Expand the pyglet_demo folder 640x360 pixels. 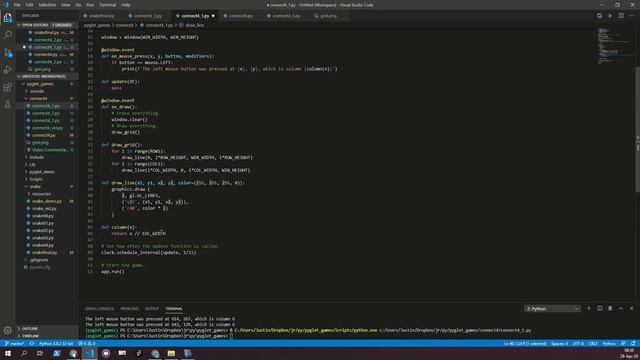click(x=42, y=172)
